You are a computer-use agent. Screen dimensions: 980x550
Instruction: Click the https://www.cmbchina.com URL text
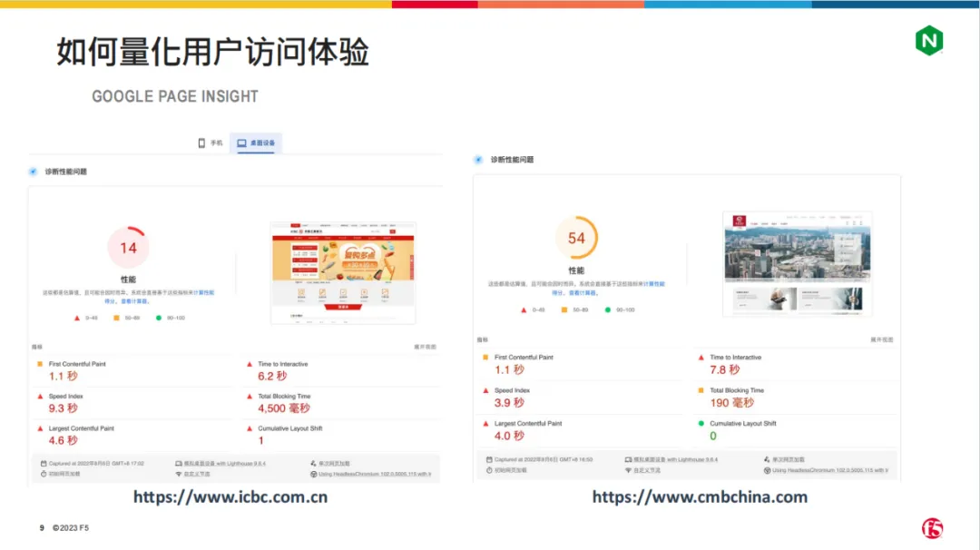point(700,497)
